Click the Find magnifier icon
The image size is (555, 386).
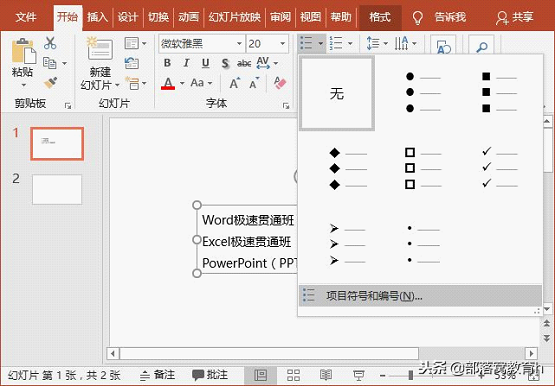click(481, 46)
